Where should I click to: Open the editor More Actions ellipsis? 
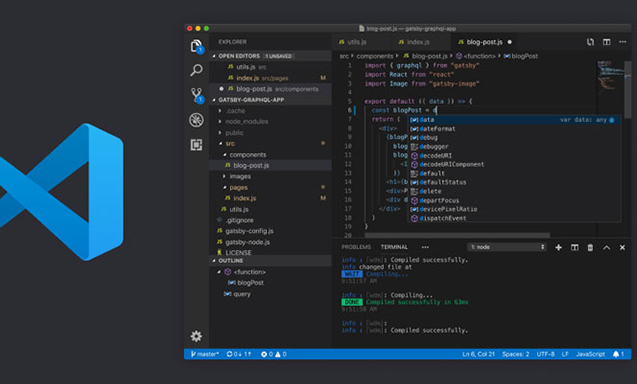(622, 42)
